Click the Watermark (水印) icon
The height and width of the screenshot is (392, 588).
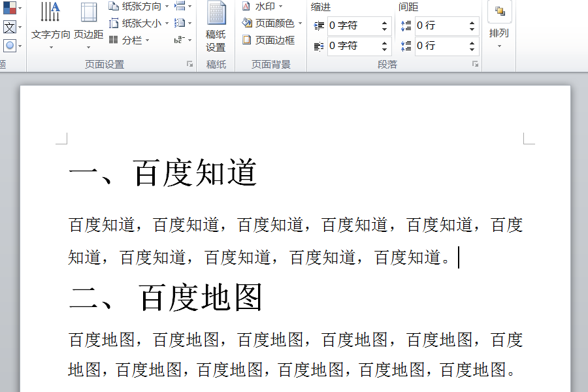pyautogui.click(x=246, y=7)
